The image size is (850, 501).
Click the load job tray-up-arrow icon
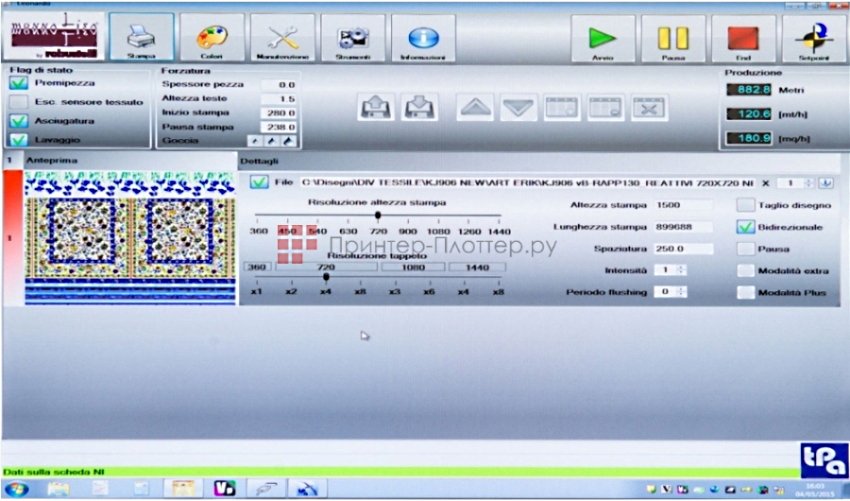coord(376,107)
